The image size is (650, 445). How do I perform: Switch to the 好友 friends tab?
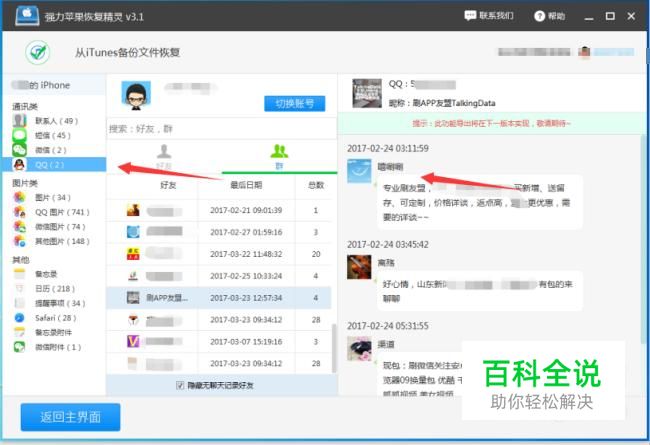(164, 157)
